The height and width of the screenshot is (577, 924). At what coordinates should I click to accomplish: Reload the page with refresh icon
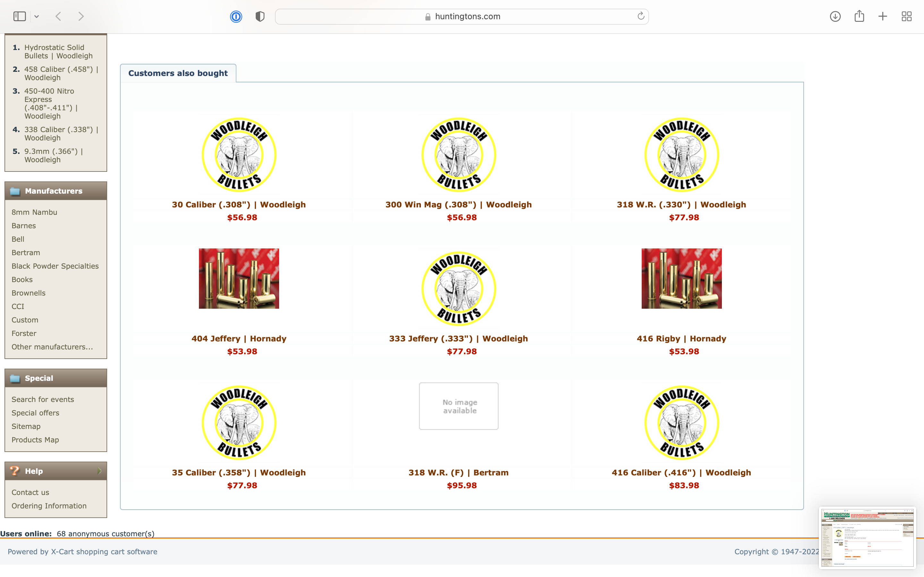[641, 16]
